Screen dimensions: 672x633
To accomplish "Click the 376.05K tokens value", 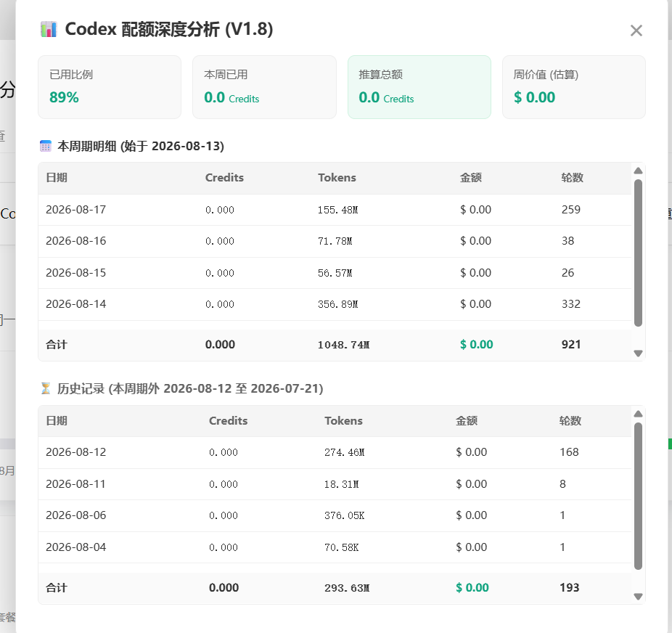I will point(344,515).
